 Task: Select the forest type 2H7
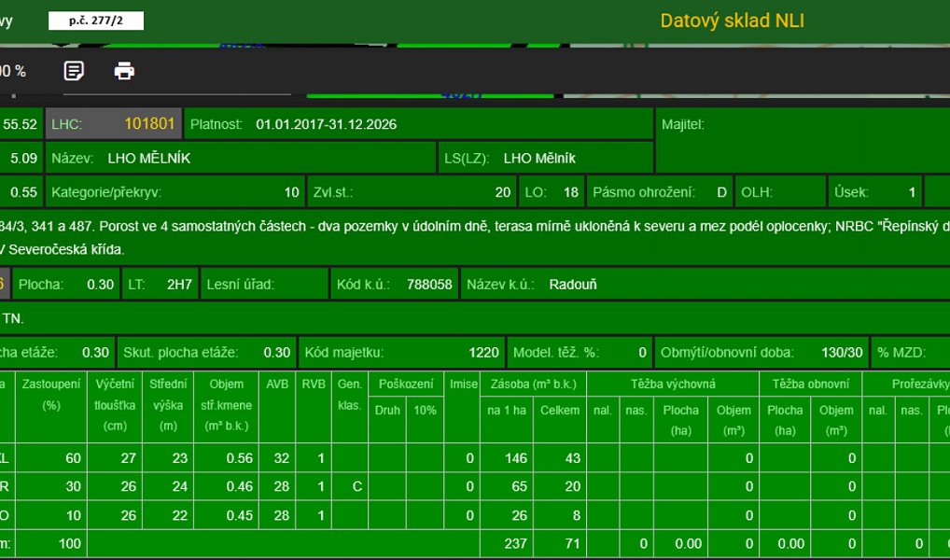179,285
